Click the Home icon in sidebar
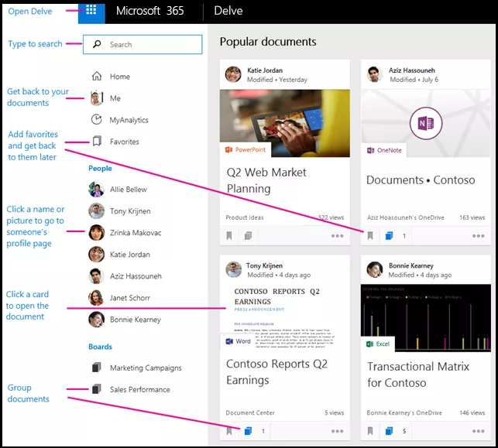The width and height of the screenshot is (498, 448). [97, 77]
